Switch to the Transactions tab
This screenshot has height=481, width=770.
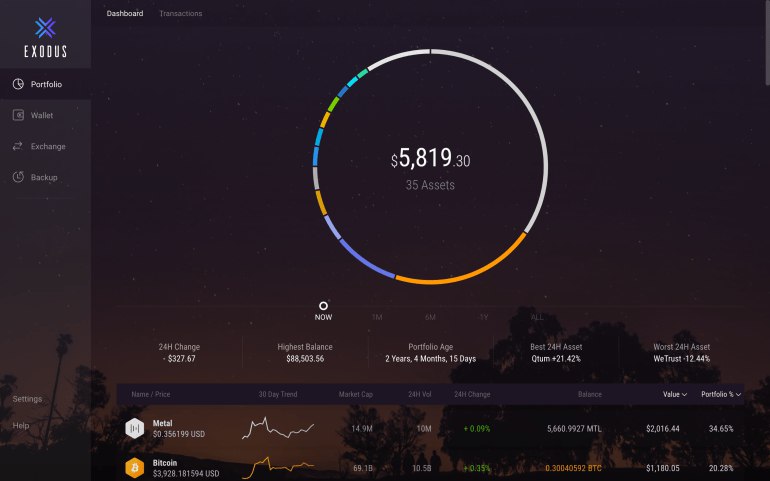pyautogui.click(x=181, y=13)
